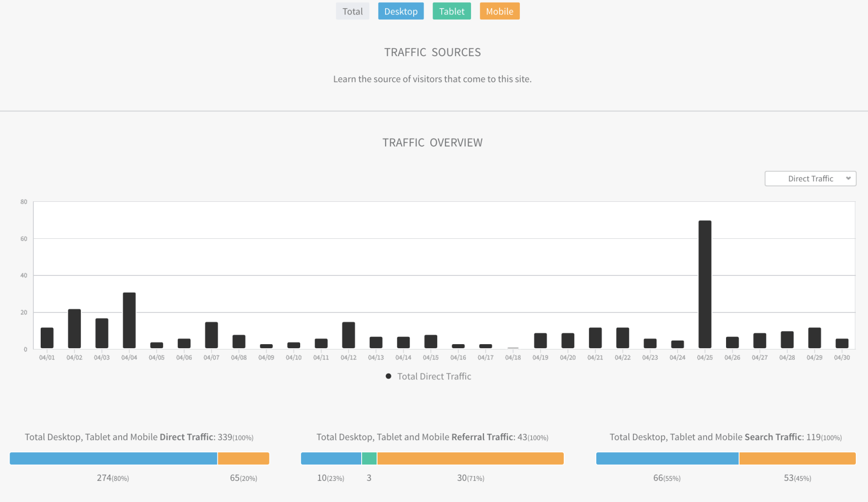
Task: Click the 04/29 bar in chart
Action: [x=814, y=338]
